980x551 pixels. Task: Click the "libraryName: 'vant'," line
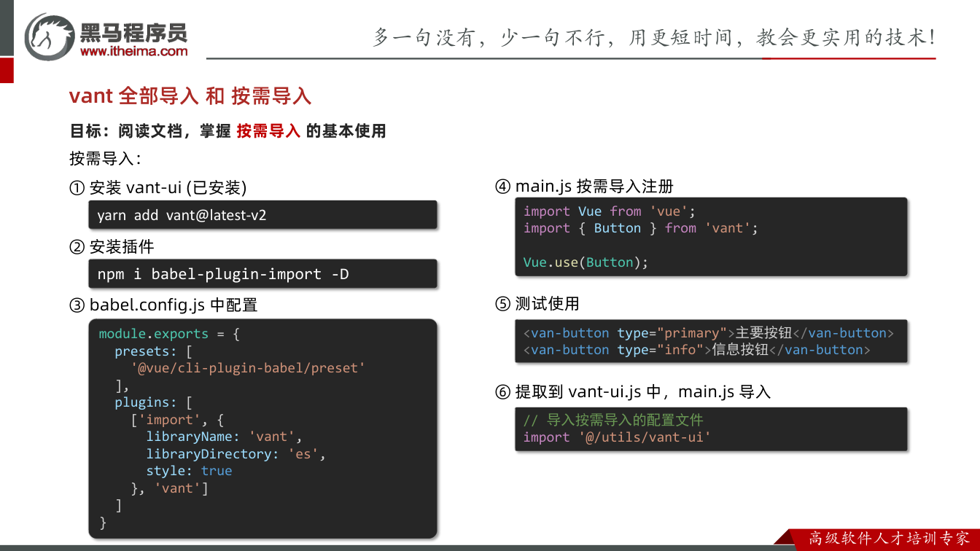tap(224, 437)
